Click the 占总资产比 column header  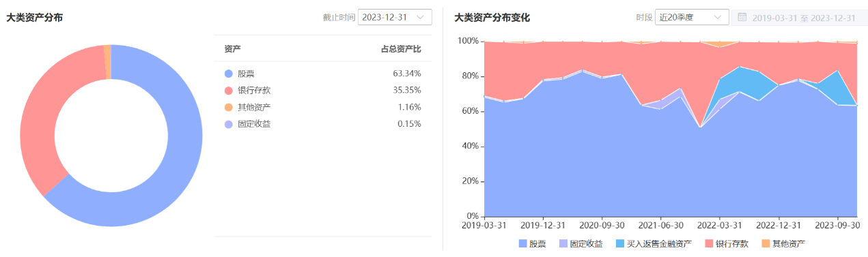401,49
